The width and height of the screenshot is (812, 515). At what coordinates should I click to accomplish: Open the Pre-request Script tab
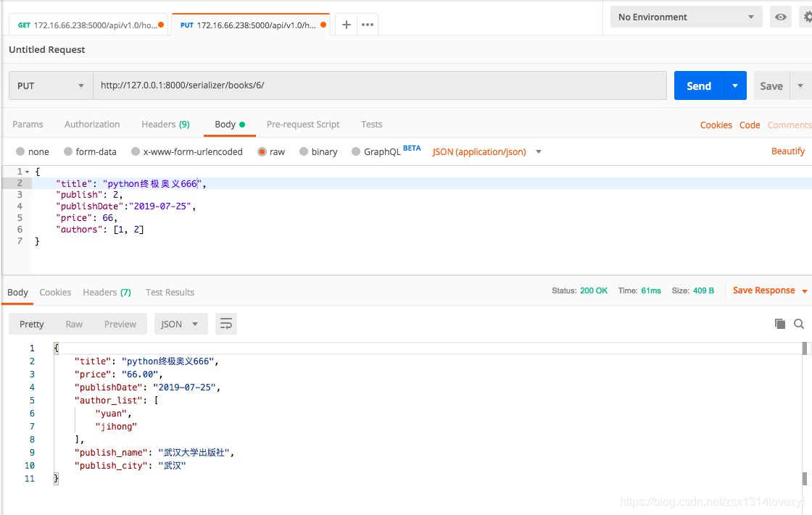tap(303, 124)
